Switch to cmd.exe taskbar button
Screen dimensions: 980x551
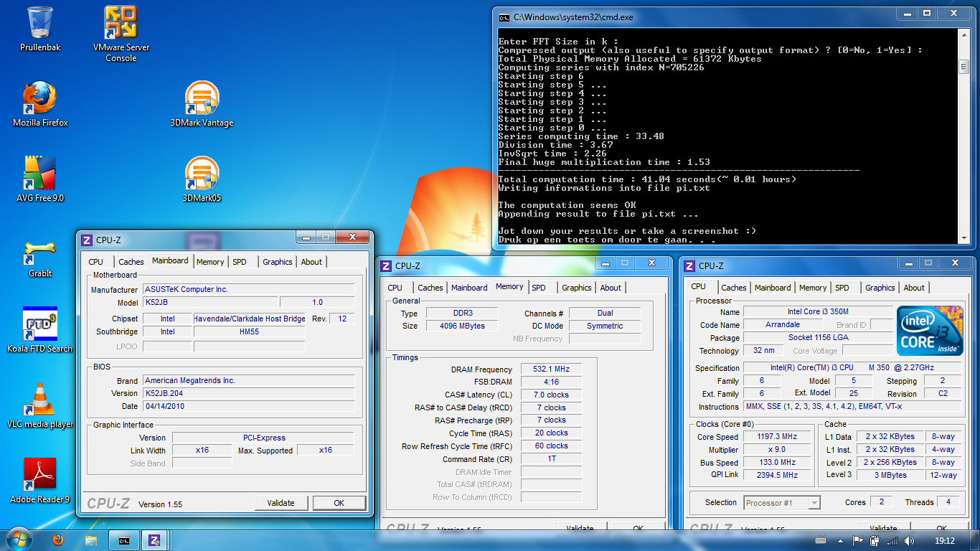coord(124,540)
